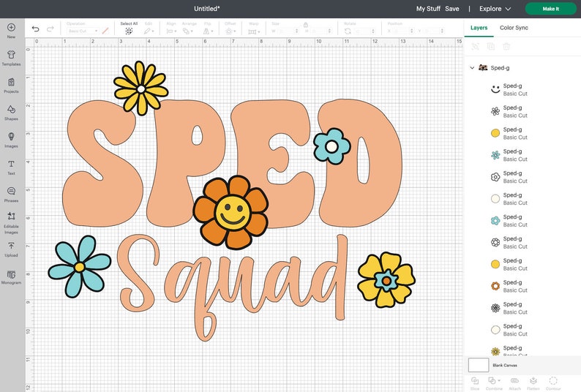Open the Upload tool
581x392 pixels.
[x=11, y=249]
